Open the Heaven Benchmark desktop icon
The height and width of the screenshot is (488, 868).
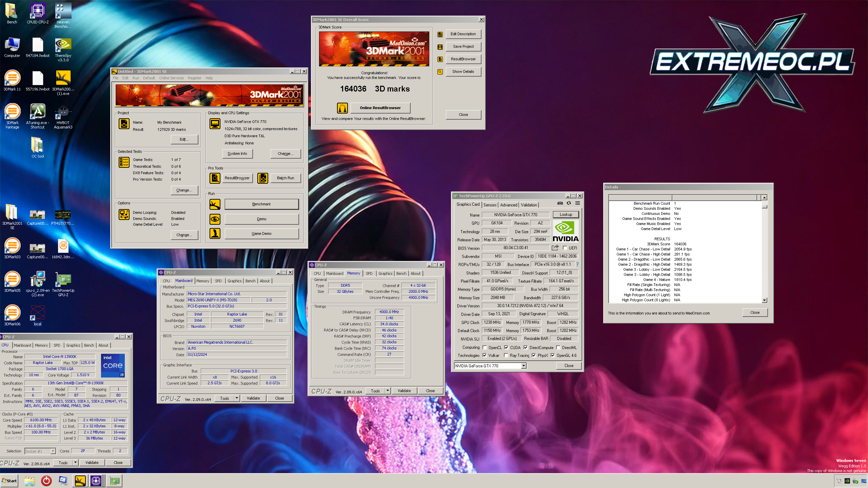(x=63, y=15)
